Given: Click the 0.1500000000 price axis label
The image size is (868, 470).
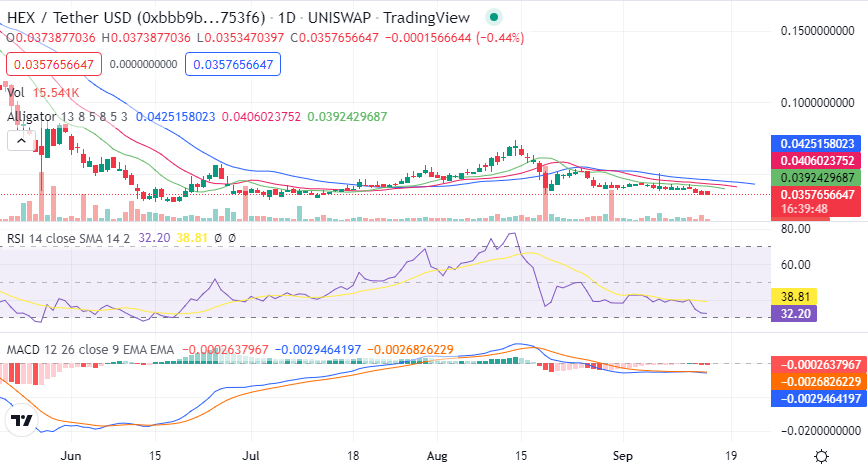Looking at the screenshot, I should [818, 31].
